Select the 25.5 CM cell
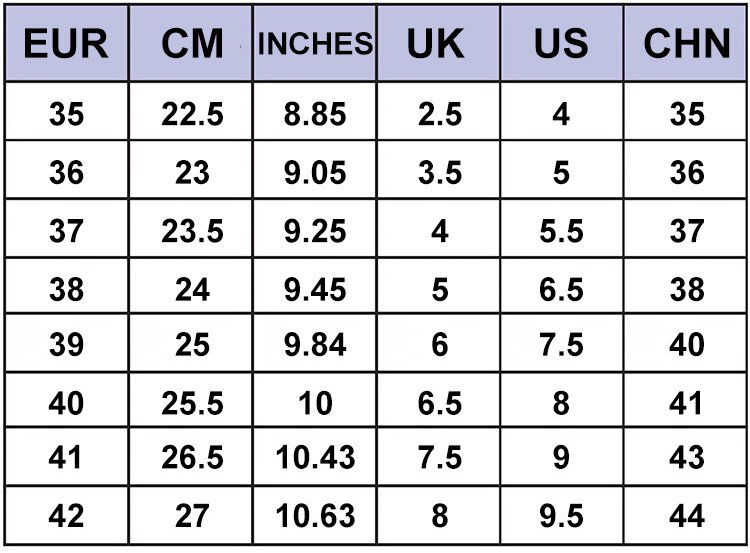The height and width of the screenshot is (553, 750). [192, 402]
